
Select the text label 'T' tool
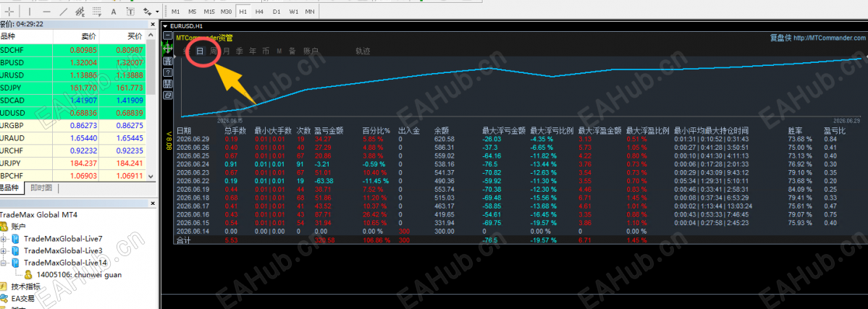tap(130, 11)
